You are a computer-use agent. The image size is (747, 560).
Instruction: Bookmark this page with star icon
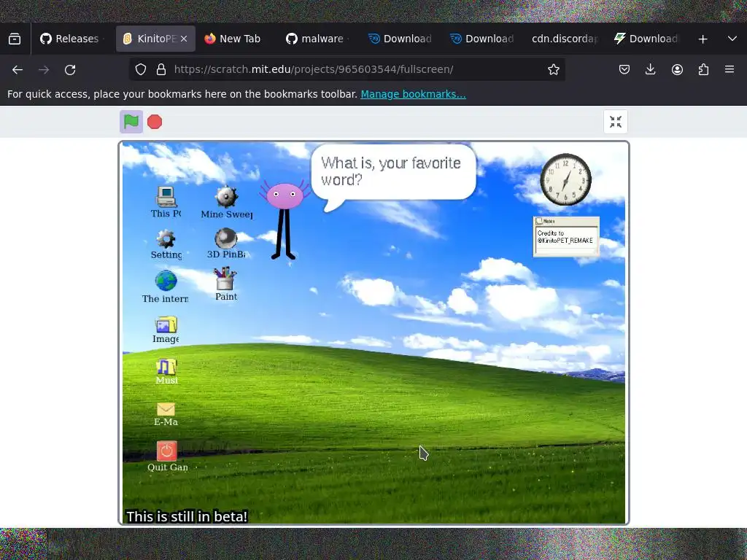pos(553,69)
